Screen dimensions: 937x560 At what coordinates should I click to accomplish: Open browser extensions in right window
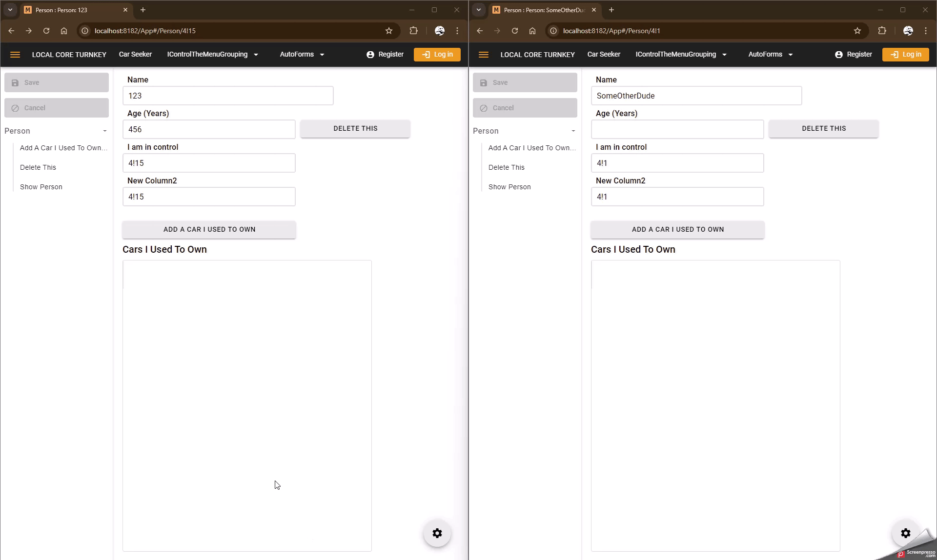tap(882, 31)
